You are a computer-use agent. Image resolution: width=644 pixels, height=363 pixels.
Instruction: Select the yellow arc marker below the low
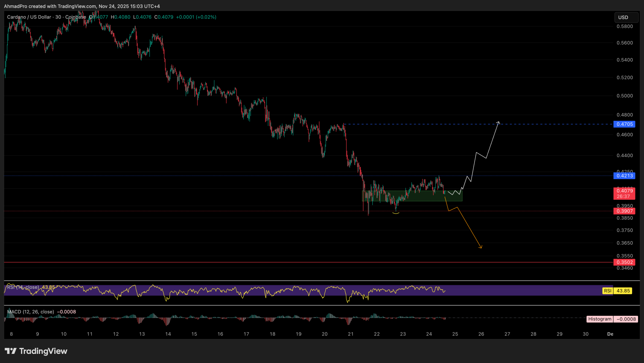tap(396, 213)
